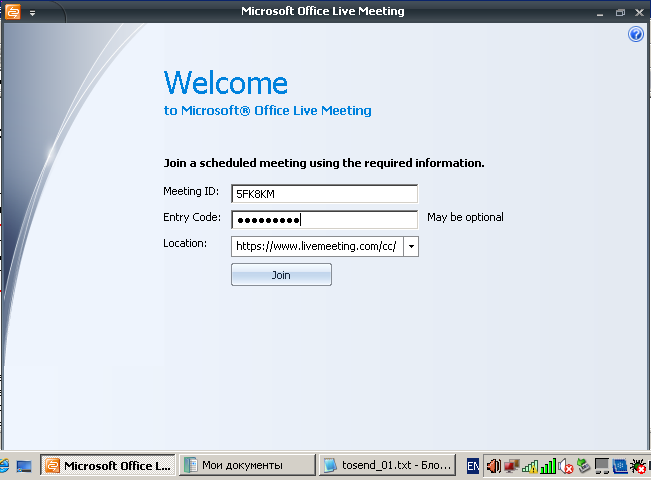Image resolution: width=651 pixels, height=480 pixels.
Task: Click the Show Desktop quick launch icon
Action: [x=24, y=466]
